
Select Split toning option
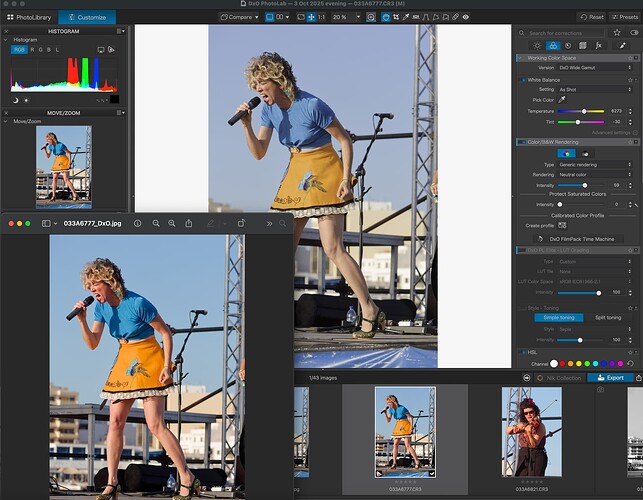pyautogui.click(x=607, y=317)
